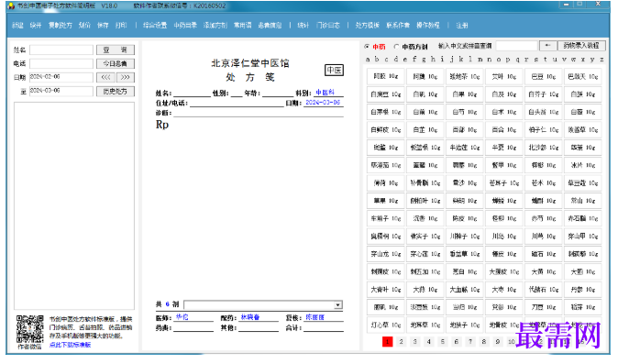The width and height of the screenshot is (618, 364).
Task: Click 复制处方 in the top toolbar
Action: pos(61,25)
